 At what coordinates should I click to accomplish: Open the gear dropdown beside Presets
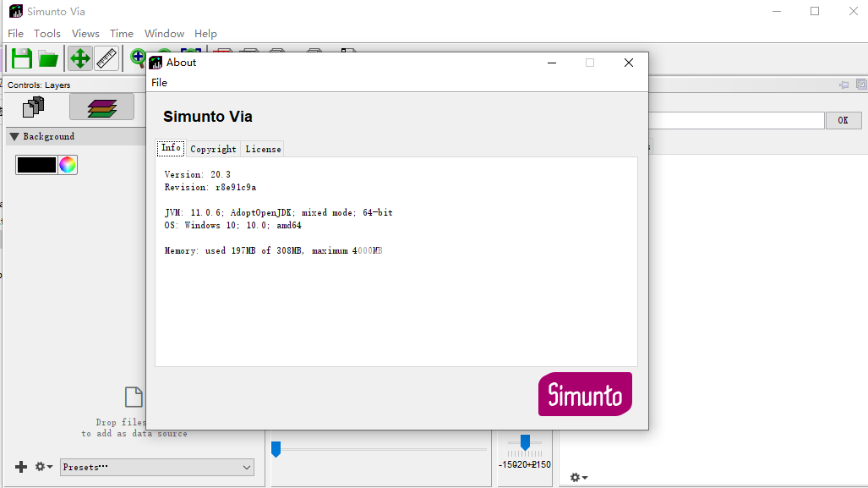click(x=44, y=467)
